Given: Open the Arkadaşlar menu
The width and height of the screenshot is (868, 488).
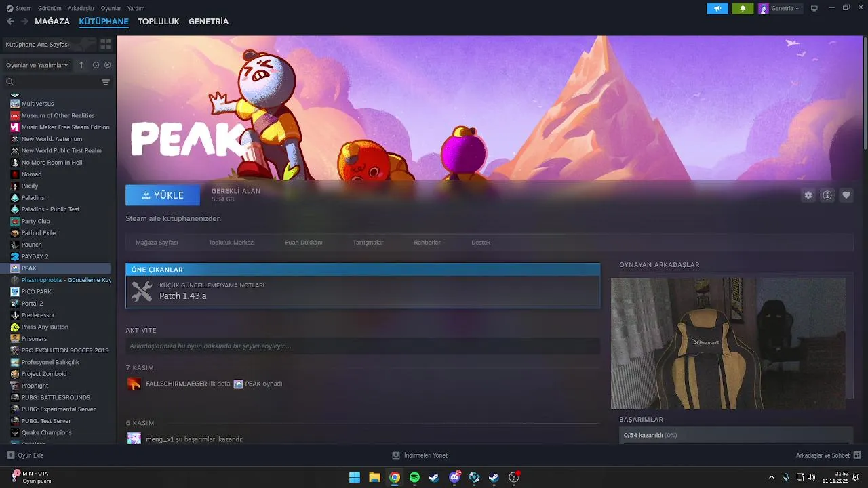Looking at the screenshot, I should [81, 8].
